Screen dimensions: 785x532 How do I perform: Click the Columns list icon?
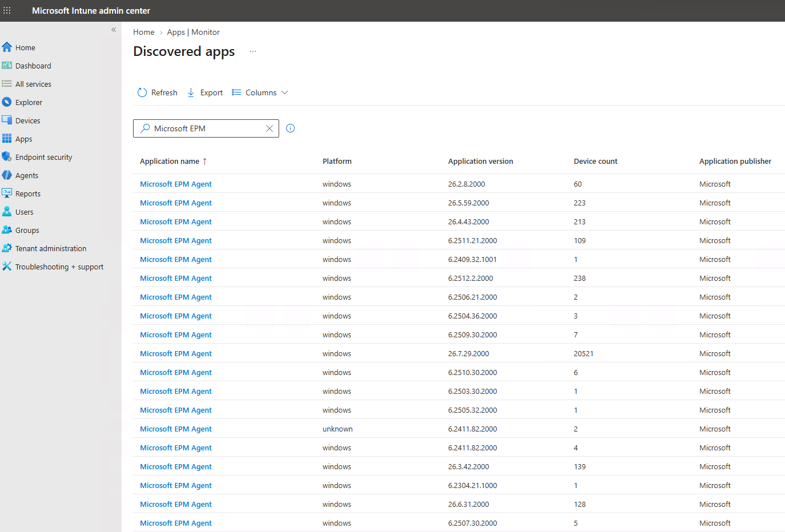[x=236, y=92]
